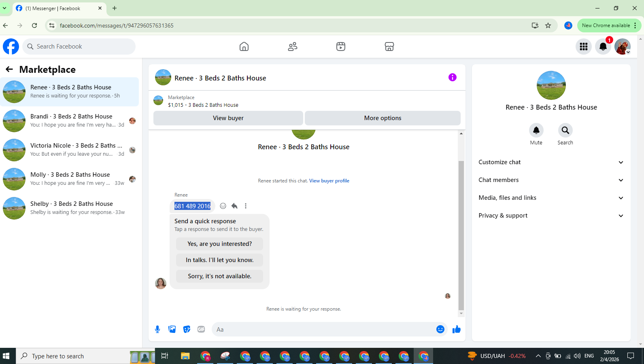
Task: Choose a sticker icon
Action: [187, 329]
